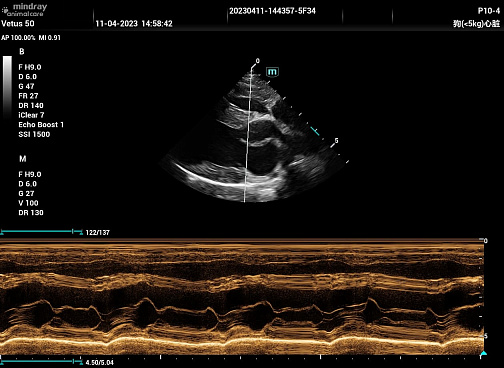Click the depth marker 5 on sector scale
This screenshot has height=368, width=504.
(336, 141)
